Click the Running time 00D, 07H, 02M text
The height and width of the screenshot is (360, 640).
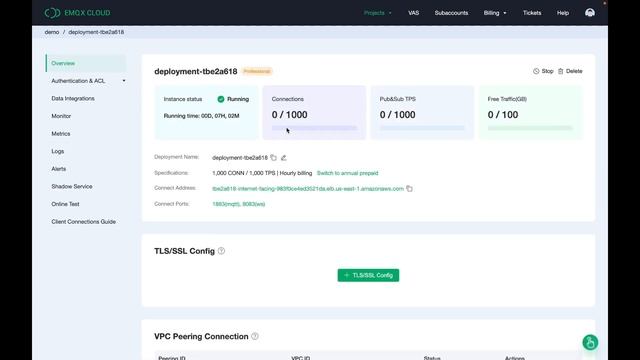(201, 116)
